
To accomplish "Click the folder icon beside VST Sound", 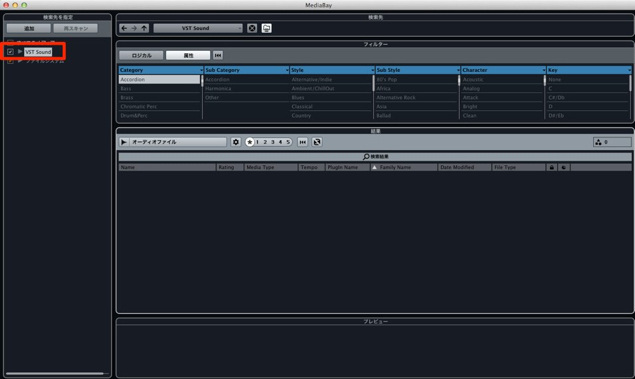I will (266, 28).
